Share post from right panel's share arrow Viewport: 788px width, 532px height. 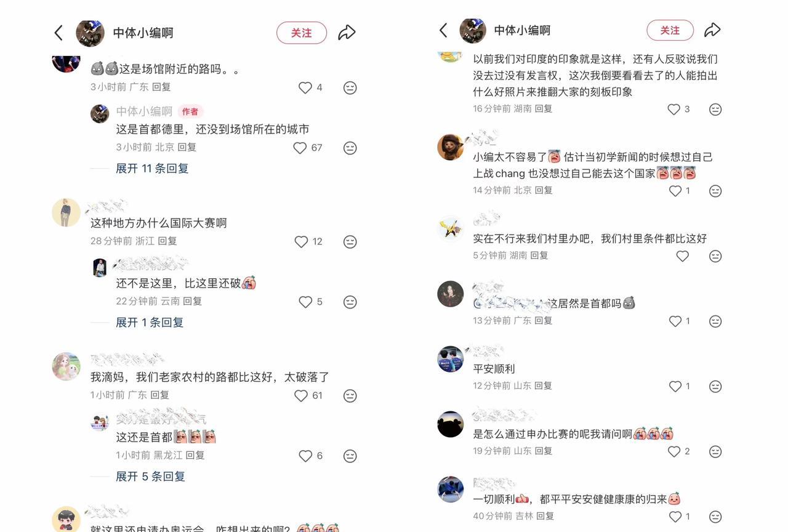pyautogui.click(x=712, y=30)
